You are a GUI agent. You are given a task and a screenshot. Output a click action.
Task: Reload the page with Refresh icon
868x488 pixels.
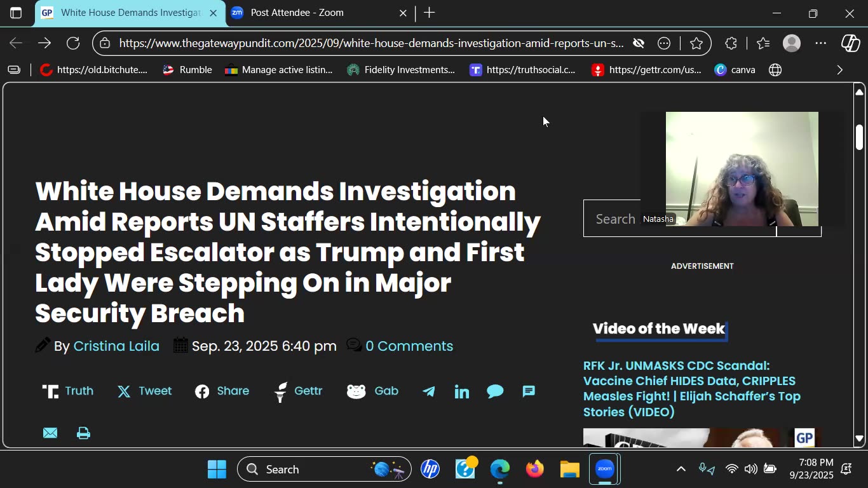point(73,43)
